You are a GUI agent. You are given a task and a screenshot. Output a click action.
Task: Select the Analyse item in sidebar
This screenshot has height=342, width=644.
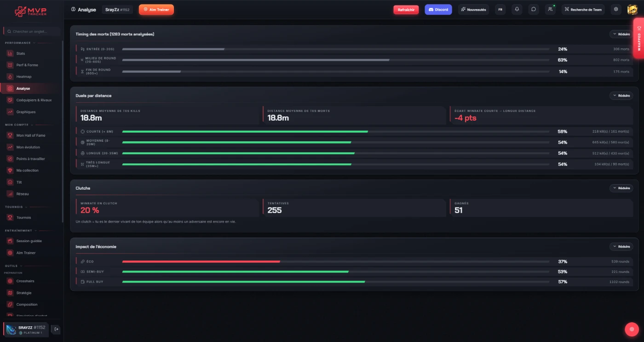32,88
